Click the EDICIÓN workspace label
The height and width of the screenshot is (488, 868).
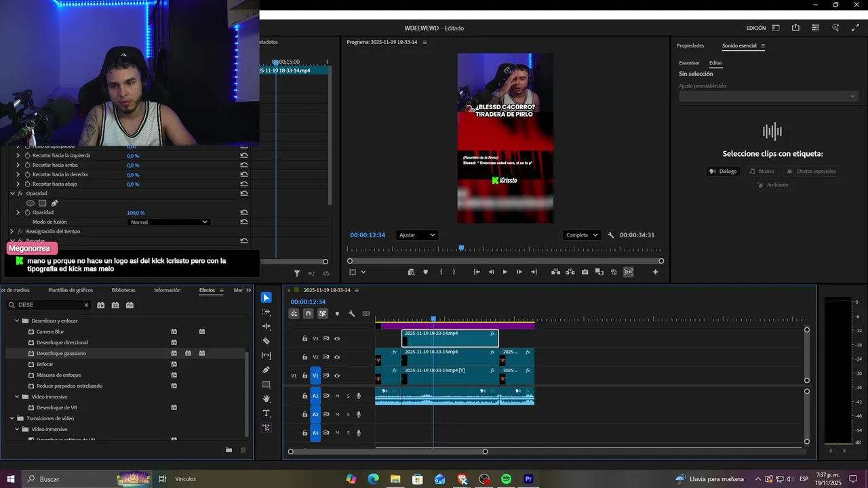(x=756, y=28)
